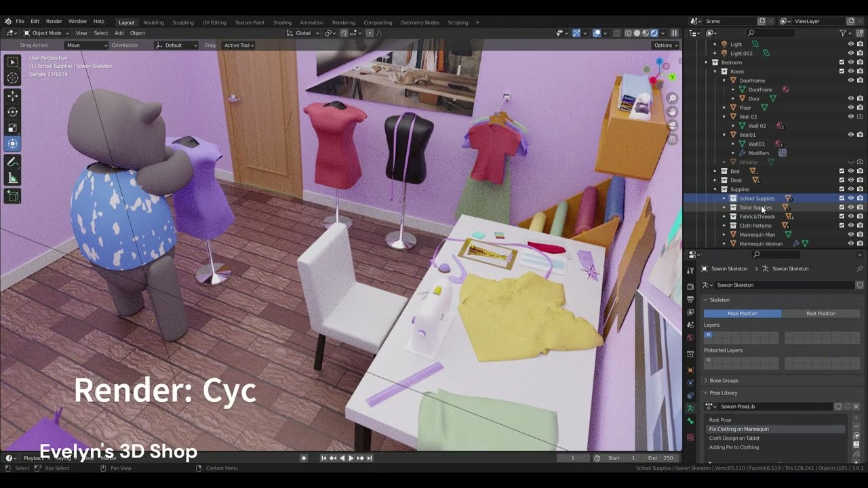This screenshot has width=868, height=488.
Task: Switch perspective/orthographic grid gizmo
Action: pos(673,139)
